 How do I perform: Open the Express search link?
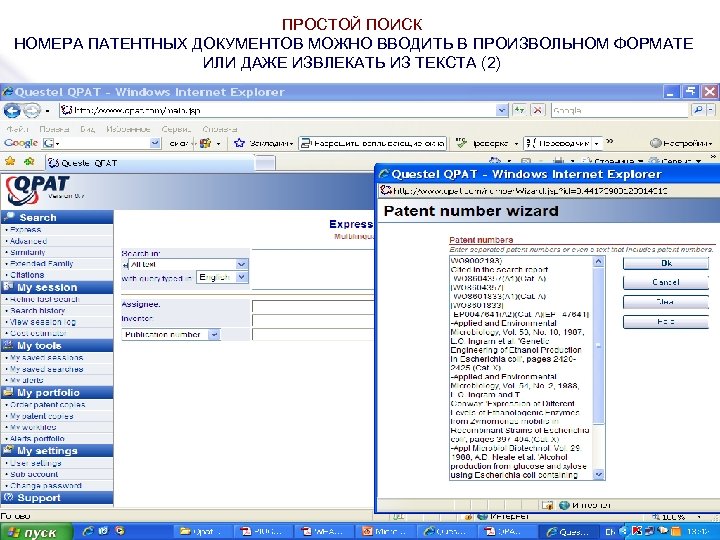26,230
